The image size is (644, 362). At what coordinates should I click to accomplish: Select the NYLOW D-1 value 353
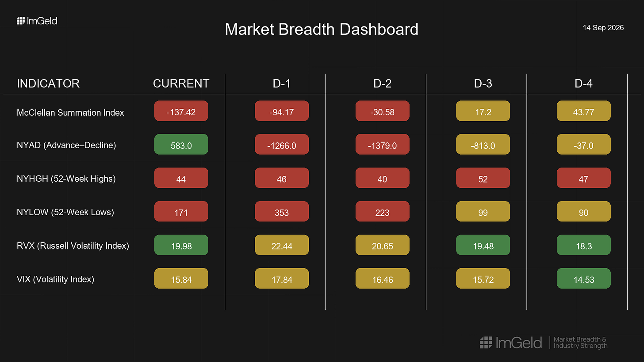pyautogui.click(x=282, y=213)
